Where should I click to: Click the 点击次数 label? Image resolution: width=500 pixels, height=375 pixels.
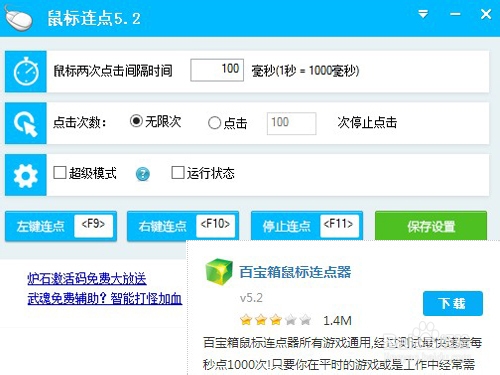tap(80, 123)
